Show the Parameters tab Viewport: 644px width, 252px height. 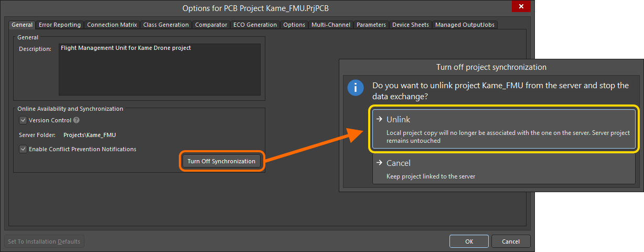click(x=371, y=25)
